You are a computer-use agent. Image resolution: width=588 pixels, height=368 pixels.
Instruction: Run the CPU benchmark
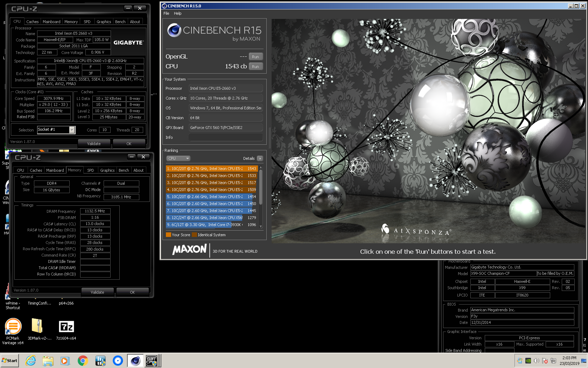pyautogui.click(x=255, y=67)
